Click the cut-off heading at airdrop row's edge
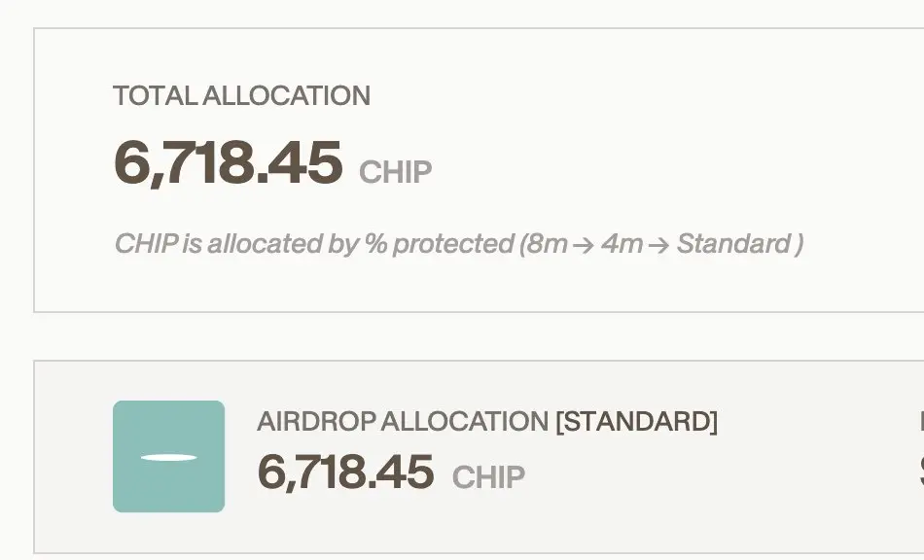 (921, 422)
